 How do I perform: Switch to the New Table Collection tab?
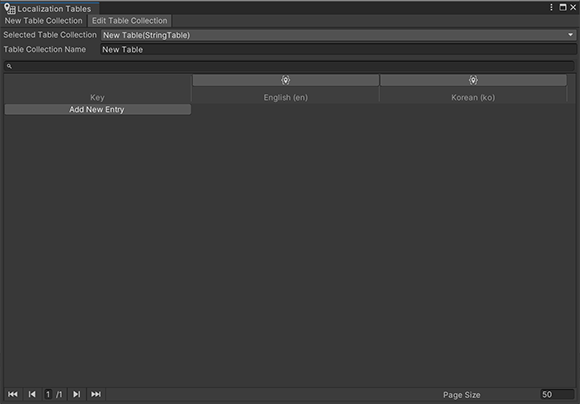(44, 21)
